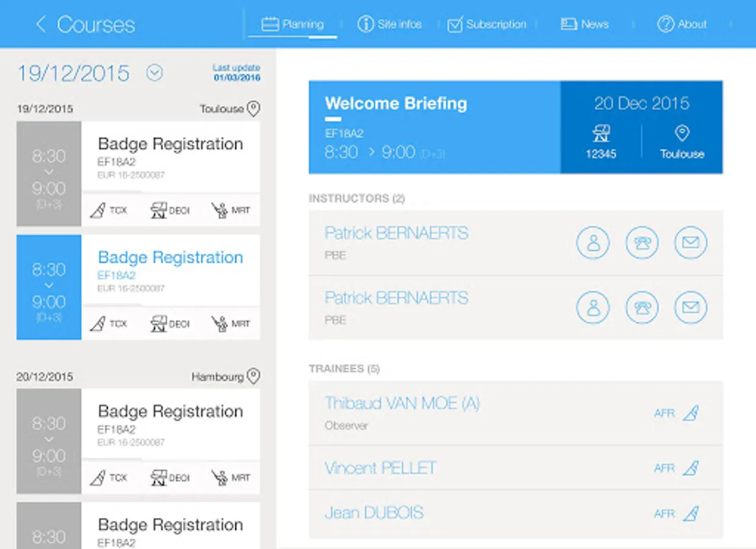
Task: Switch to the Planning tab
Action: coord(293,24)
